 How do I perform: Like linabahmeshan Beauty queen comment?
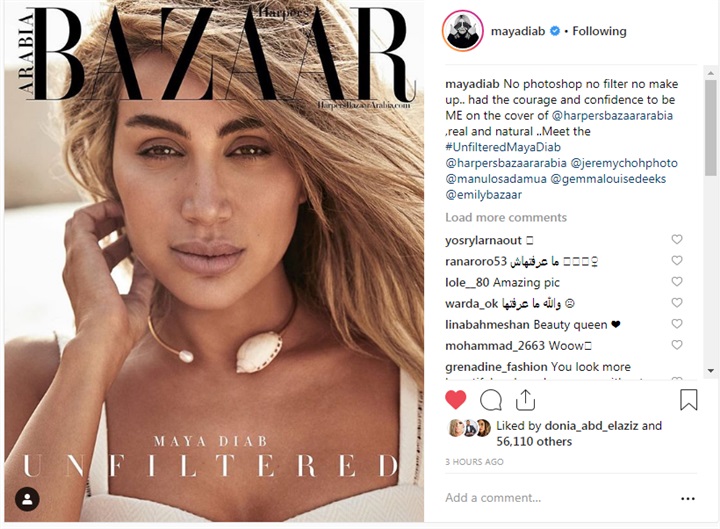(677, 324)
